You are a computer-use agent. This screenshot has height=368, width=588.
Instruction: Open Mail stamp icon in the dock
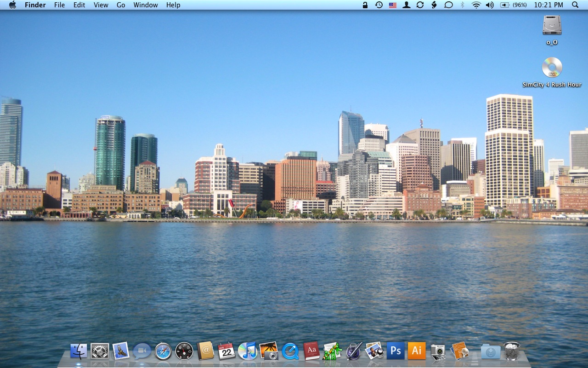pos(121,351)
